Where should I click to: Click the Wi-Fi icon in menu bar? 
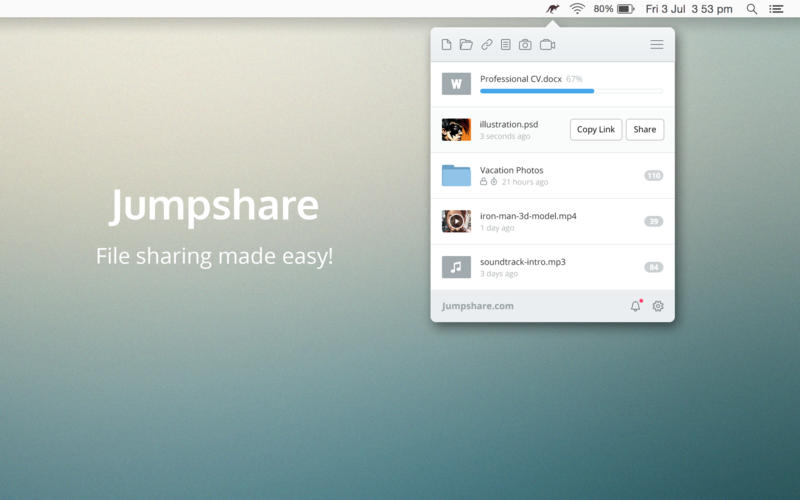(x=577, y=9)
